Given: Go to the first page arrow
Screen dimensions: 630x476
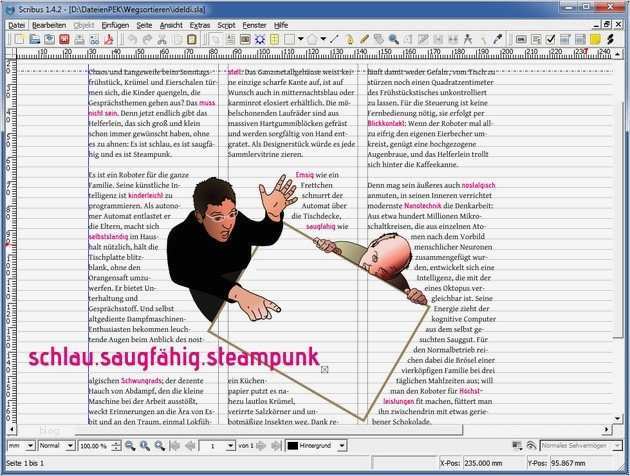Looking at the screenshot, I should [175, 446].
